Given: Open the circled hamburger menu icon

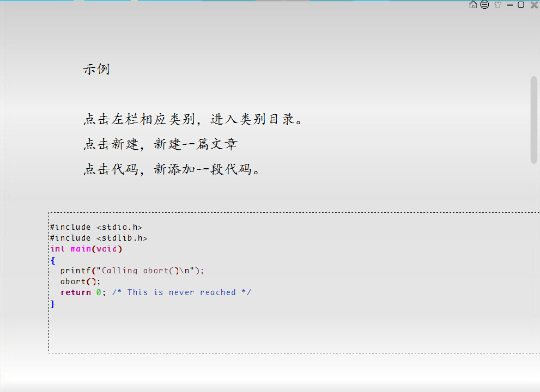Looking at the screenshot, I should pyautogui.click(x=484, y=4).
